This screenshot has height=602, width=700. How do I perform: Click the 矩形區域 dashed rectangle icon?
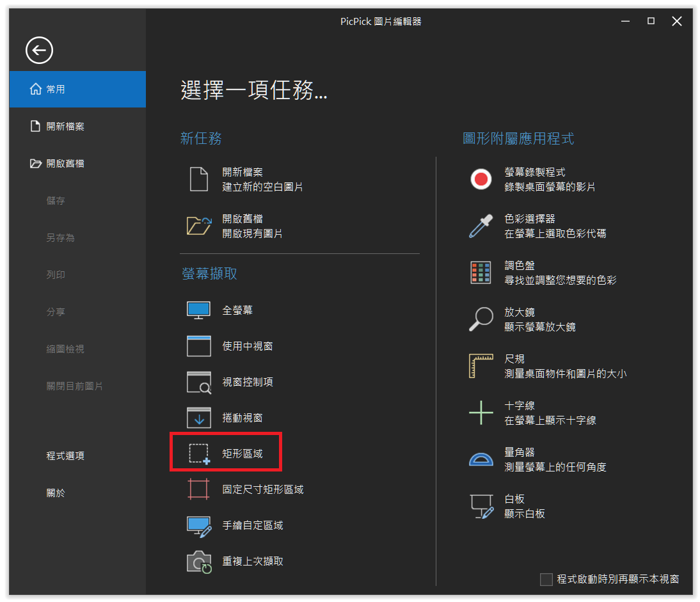[200, 454]
